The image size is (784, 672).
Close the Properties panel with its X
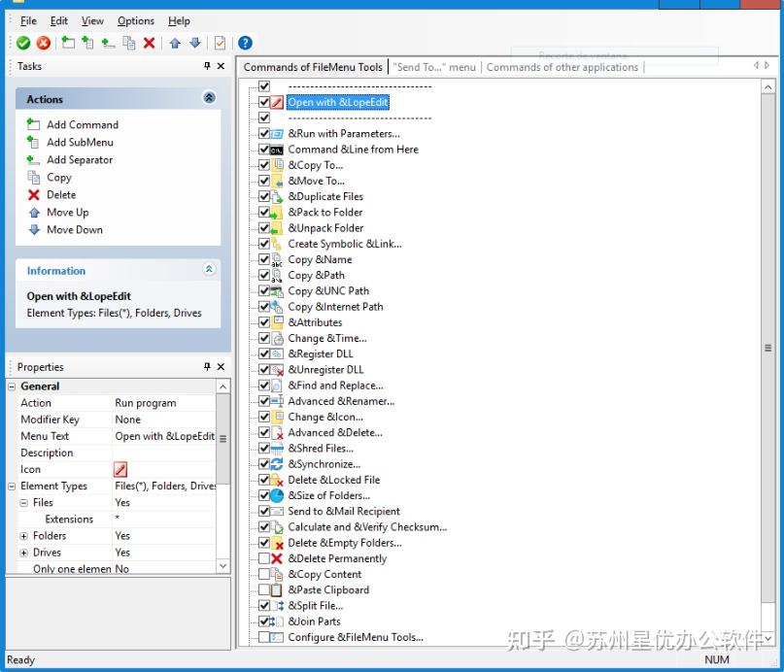(x=221, y=367)
